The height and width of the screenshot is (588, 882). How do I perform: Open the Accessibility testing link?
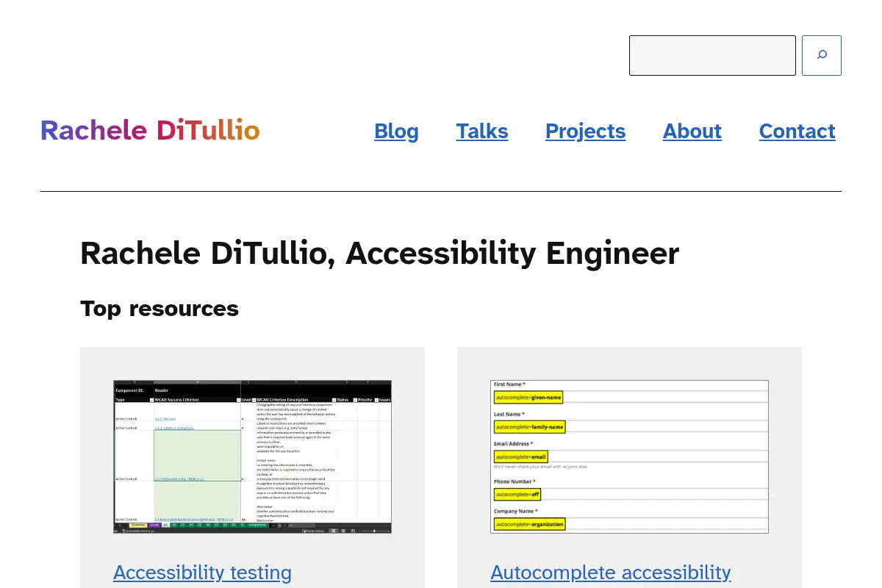tap(203, 573)
